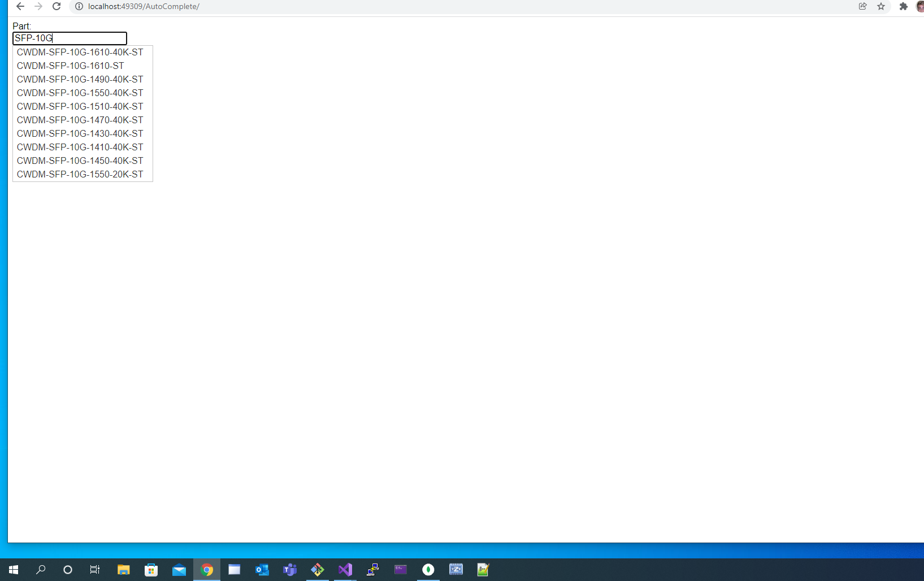The height and width of the screenshot is (581, 924).
Task: Choose CWDM-SFP-10G-1510-40K-ST in suggestions
Action: pyautogui.click(x=80, y=106)
